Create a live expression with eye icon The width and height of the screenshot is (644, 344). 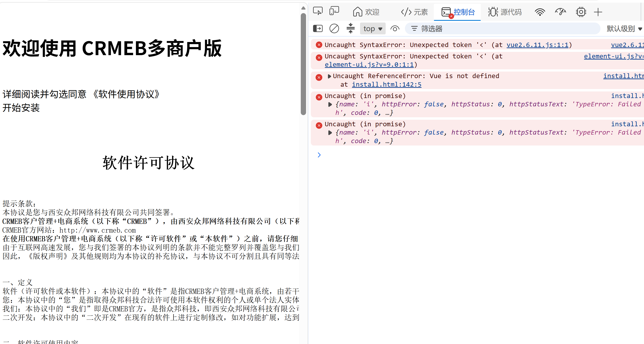[395, 28]
